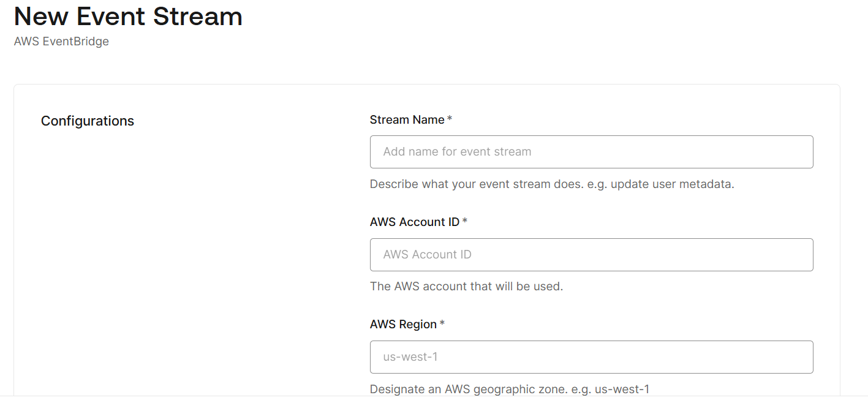Image resolution: width=868 pixels, height=403 pixels.
Task: Click the Add name for event stream placeholder
Action: tap(456, 151)
